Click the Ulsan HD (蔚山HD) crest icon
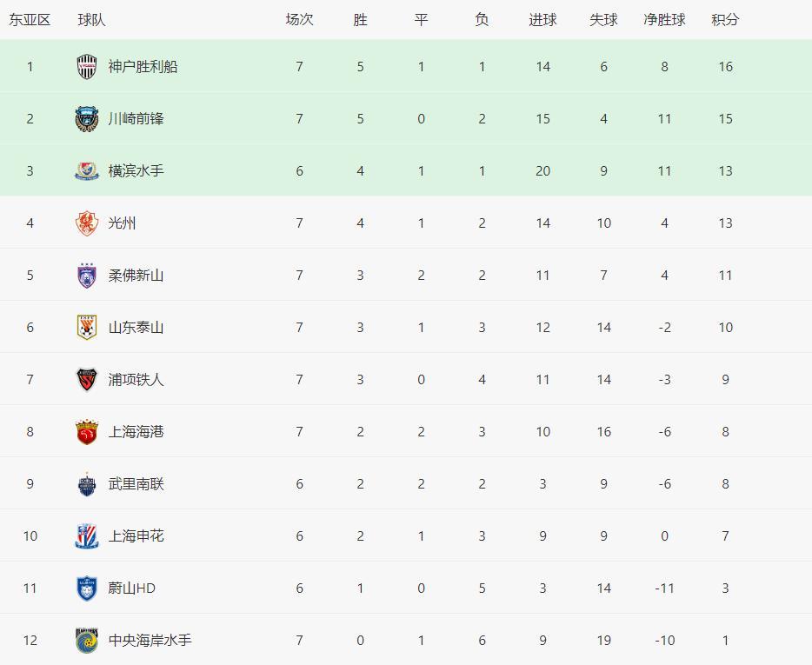The height and width of the screenshot is (665, 812). pyautogui.click(x=87, y=589)
